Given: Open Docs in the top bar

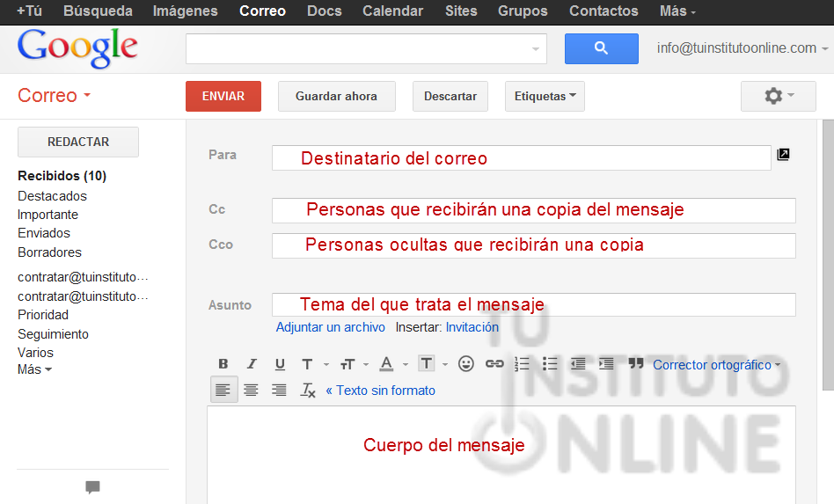Looking at the screenshot, I should coord(325,11).
